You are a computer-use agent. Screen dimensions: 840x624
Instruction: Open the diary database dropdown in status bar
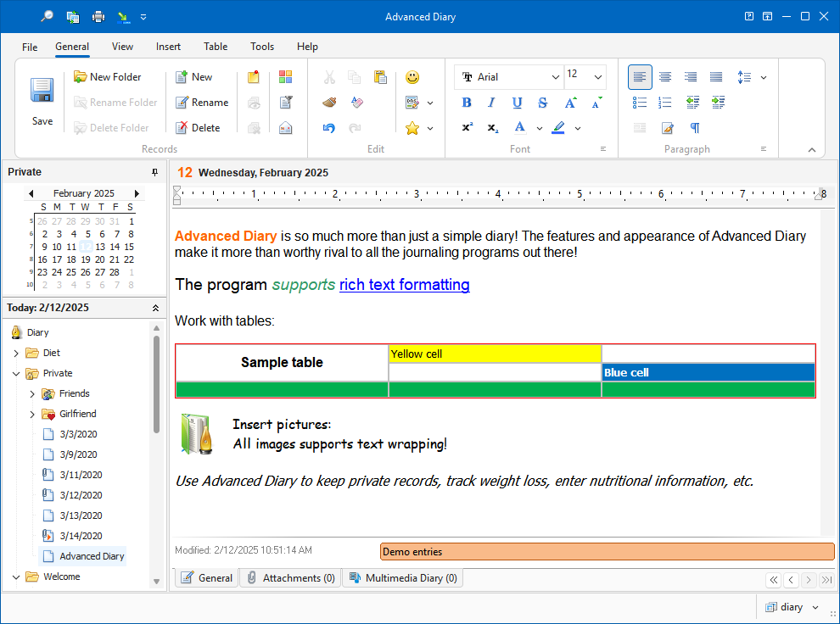point(815,607)
